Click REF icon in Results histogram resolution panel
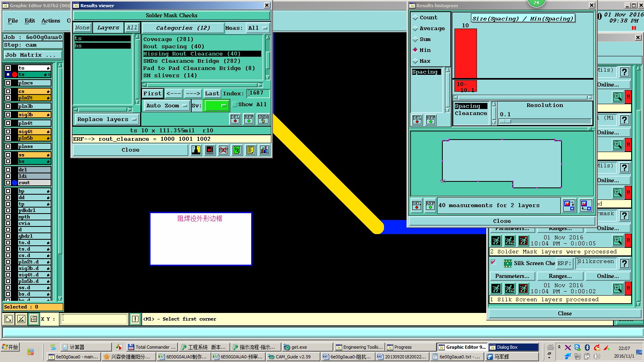 pos(431,120)
